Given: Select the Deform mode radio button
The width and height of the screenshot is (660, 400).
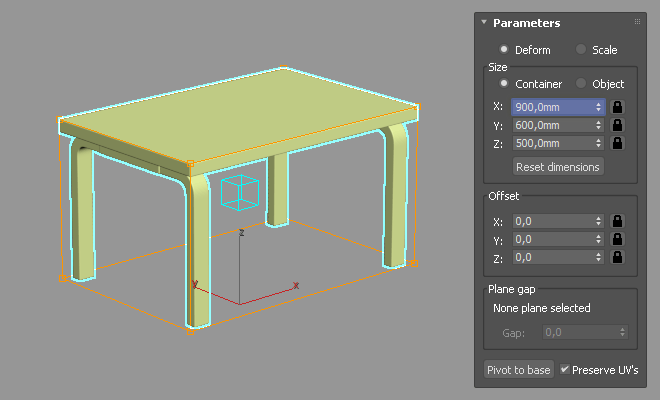Looking at the screenshot, I should tap(504, 50).
